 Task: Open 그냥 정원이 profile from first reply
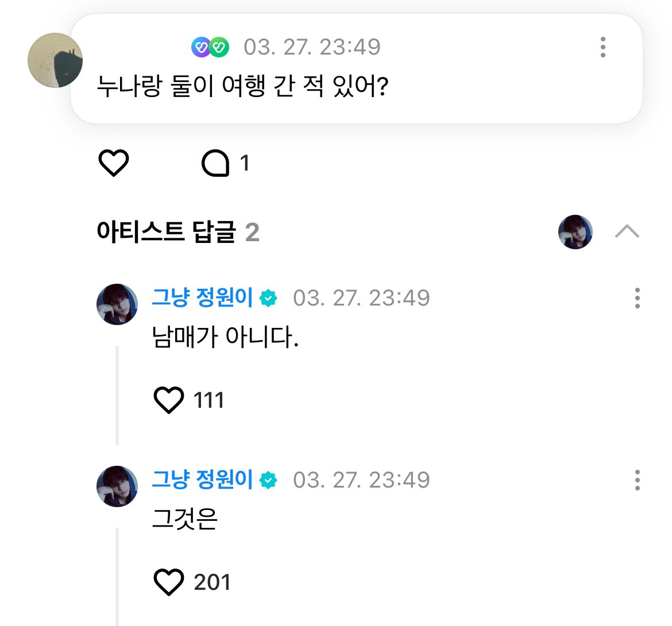[202, 297]
